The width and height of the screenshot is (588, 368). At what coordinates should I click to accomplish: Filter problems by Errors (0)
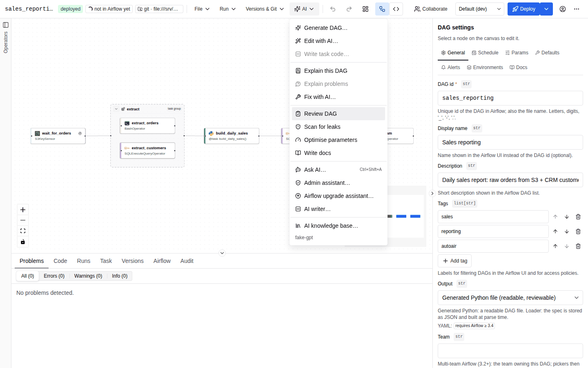(x=54, y=276)
